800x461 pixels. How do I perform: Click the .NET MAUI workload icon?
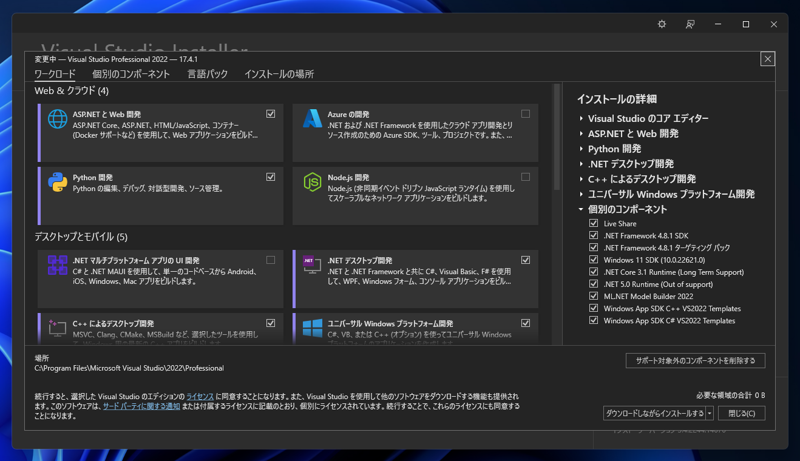click(58, 265)
